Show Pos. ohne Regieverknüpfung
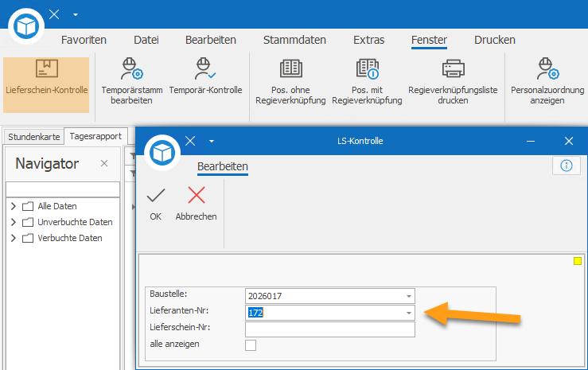This screenshot has height=370, width=588. coord(290,81)
